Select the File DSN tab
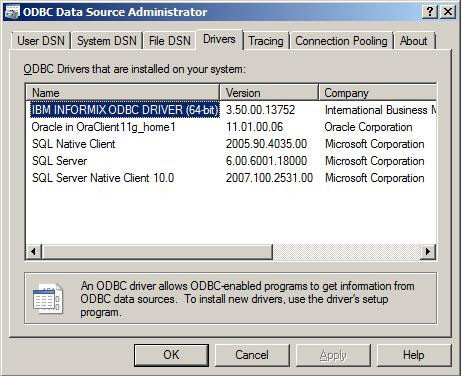 click(170, 41)
